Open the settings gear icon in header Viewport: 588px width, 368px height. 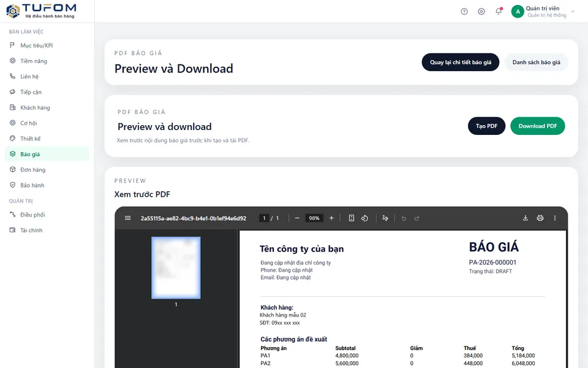(481, 12)
